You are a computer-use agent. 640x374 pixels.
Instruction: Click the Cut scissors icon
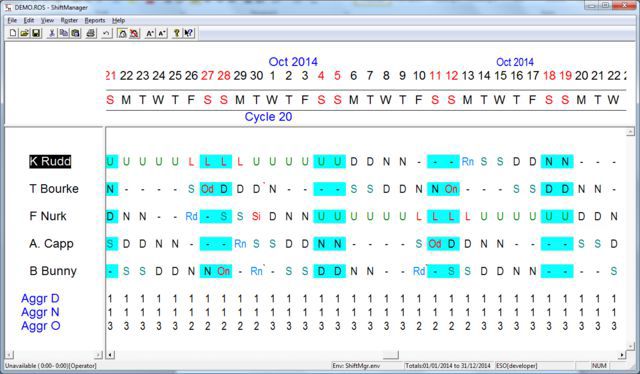pos(52,33)
